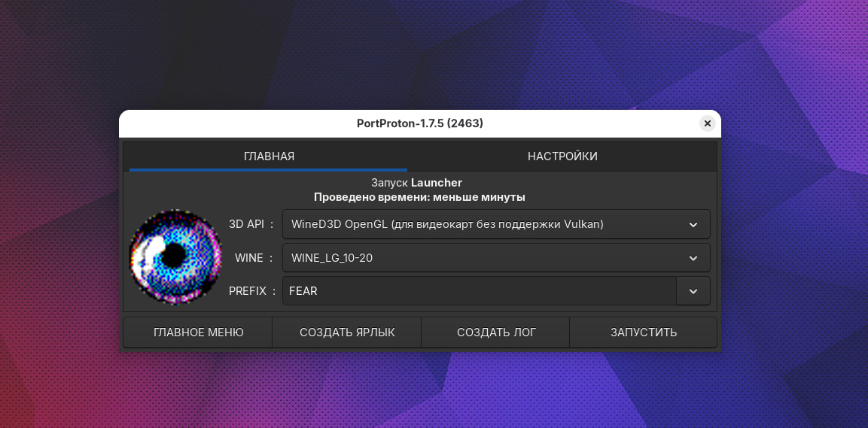Switch to the ГЛАВНАЯ tab

pos(269,156)
